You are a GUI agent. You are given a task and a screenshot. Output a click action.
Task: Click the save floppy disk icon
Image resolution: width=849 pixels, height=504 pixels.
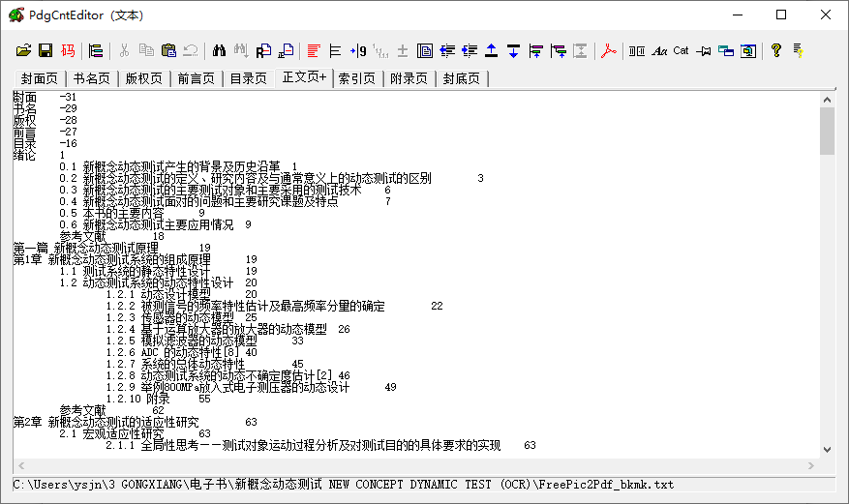tap(45, 51)
